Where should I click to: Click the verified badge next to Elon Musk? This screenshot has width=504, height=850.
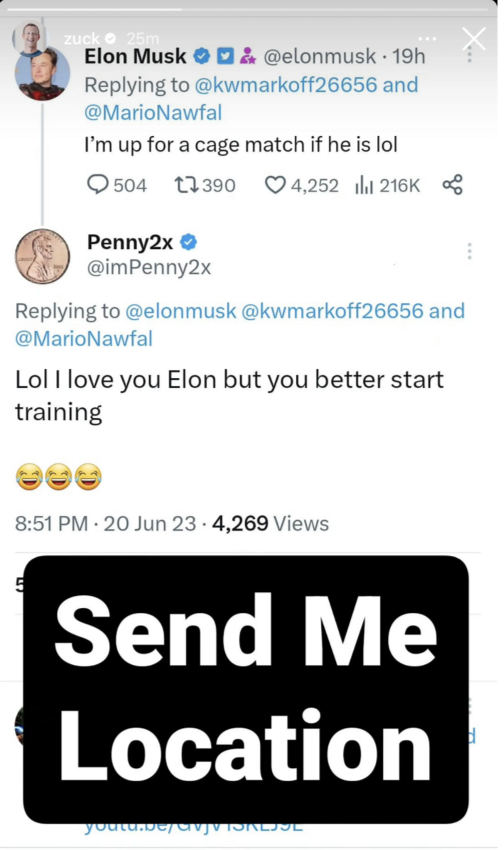coord(201,57)
